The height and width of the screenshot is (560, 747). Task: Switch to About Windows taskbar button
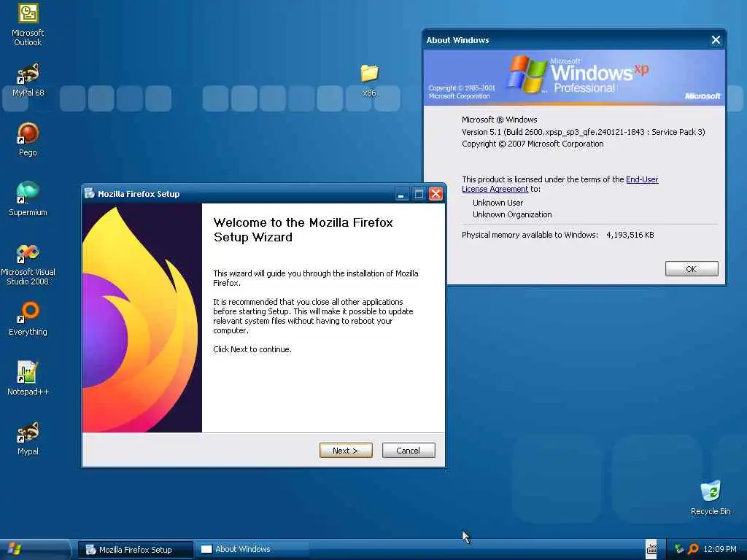point(251,550)
